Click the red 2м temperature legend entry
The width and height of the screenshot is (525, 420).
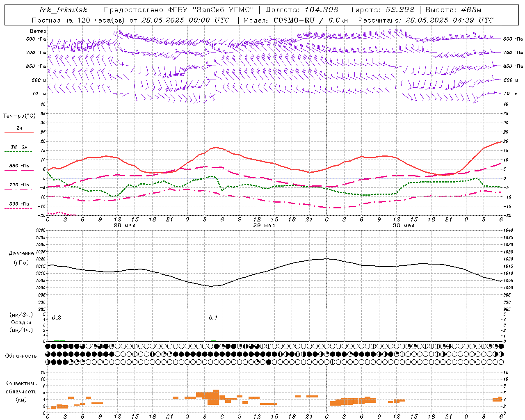[19, 130]
